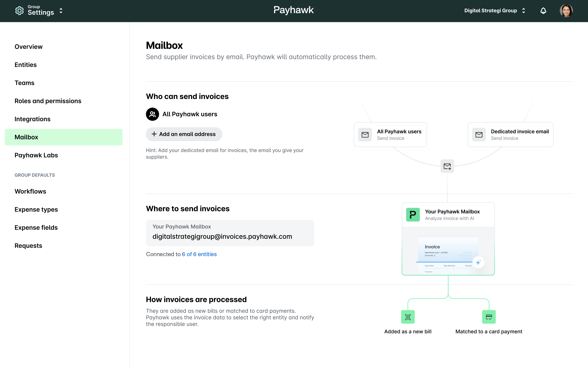Image resolution: width=588 pixels, height=380 pixels.
Task: Select Mailbox in sidebar
Action: [64, 137]
